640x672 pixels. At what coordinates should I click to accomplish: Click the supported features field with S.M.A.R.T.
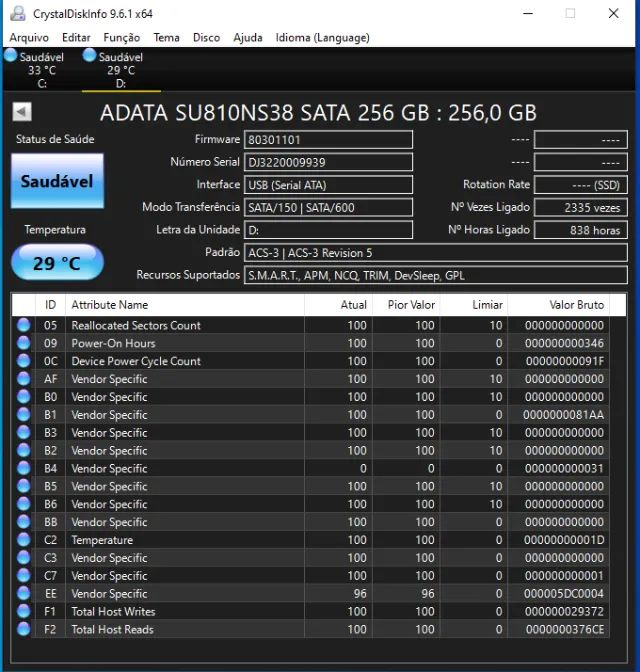click(x=436, y=276)
